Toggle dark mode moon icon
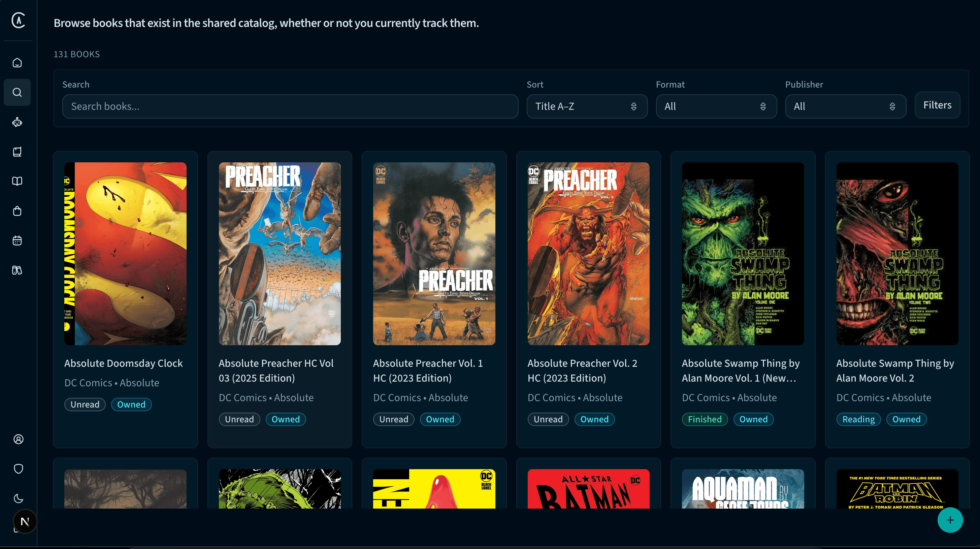 pos(18,498)
